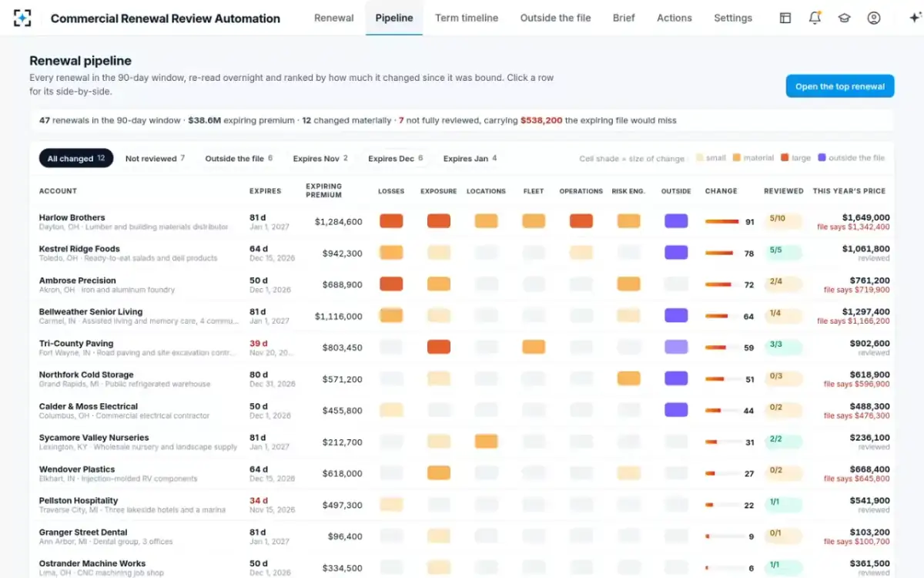The width and height of the screenshot is (924, 578).
Task: Click the $538,200 summary amount
Action: tap(541, 120)
